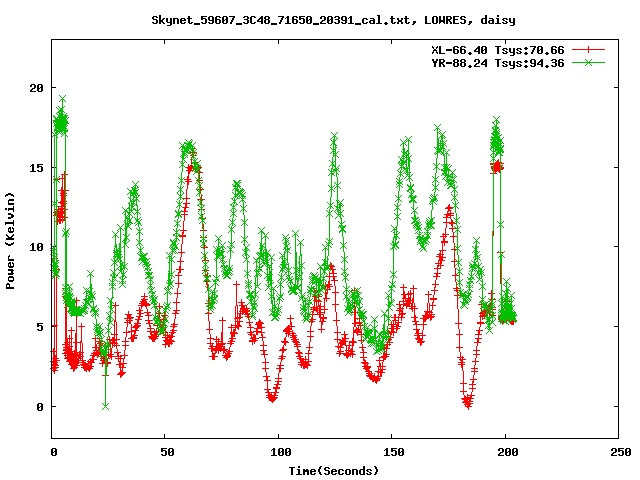This screenshot has height=480, width=640.
Task: Click the green peak at the plot start
Action: point(62,100)
